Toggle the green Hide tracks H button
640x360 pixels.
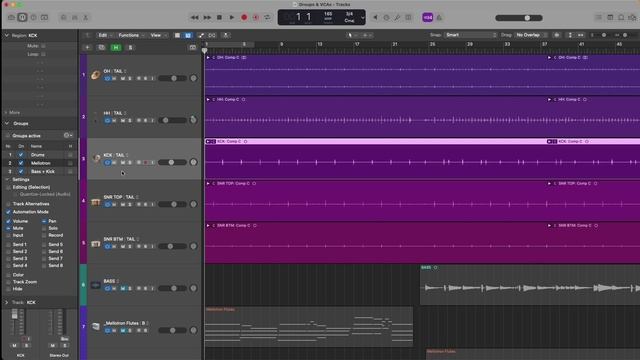116,48
